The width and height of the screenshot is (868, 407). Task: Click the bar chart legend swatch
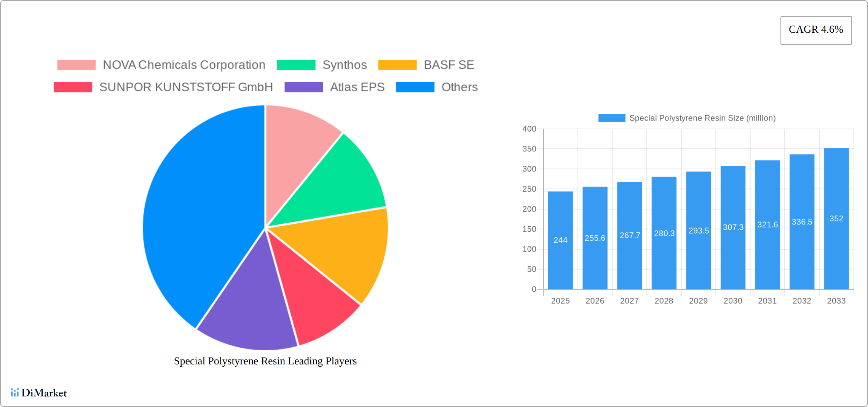click(x=611, y=118)
